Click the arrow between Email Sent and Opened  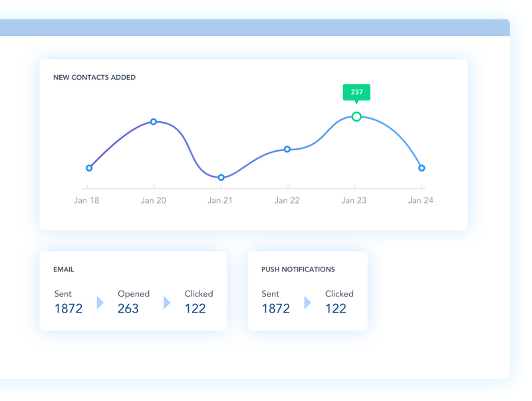tap(100, 303)
